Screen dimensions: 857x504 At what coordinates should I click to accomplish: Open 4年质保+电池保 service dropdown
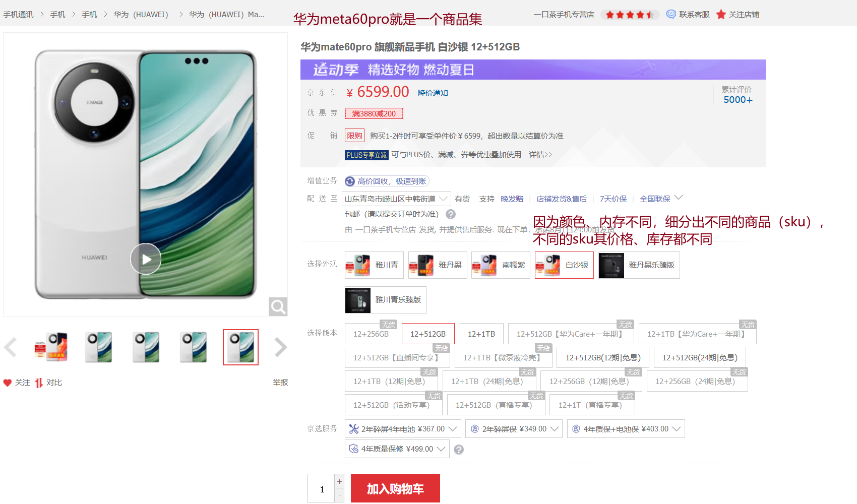[x=626, y=429]
